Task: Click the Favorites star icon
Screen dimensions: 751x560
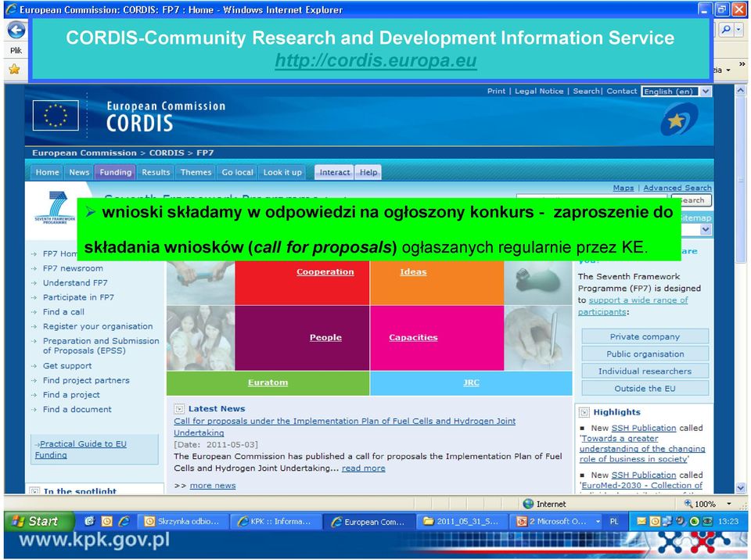Action: coord(14,70)
